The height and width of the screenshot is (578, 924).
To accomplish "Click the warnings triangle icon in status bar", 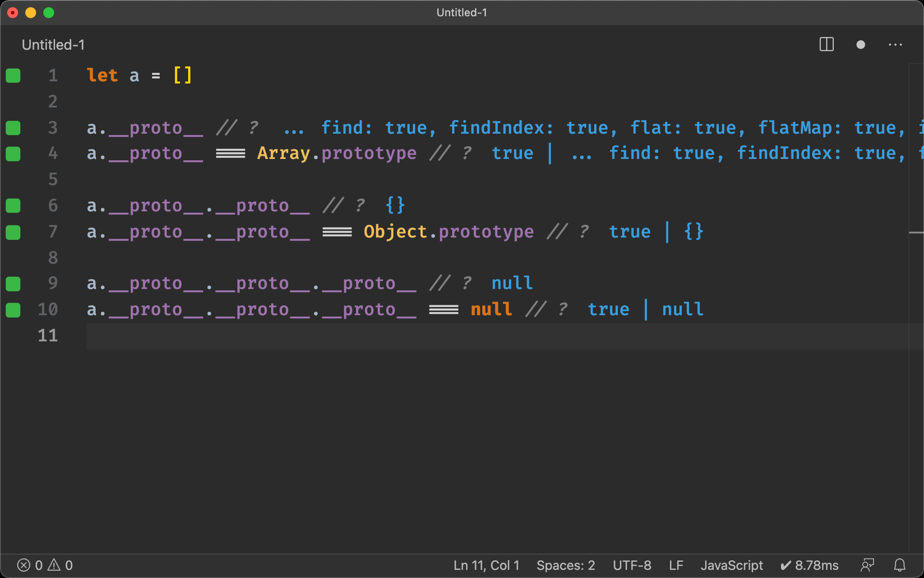I will click(54, 565).
